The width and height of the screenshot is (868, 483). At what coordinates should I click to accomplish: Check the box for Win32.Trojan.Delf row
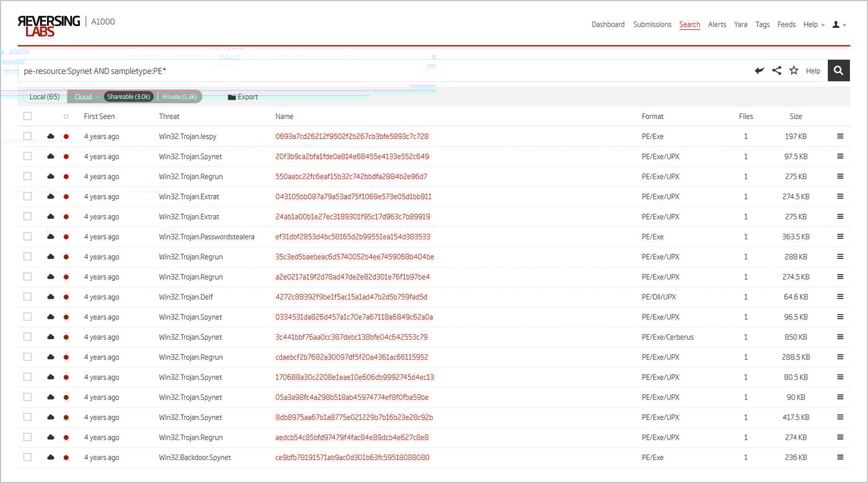[x=27, y=296]
